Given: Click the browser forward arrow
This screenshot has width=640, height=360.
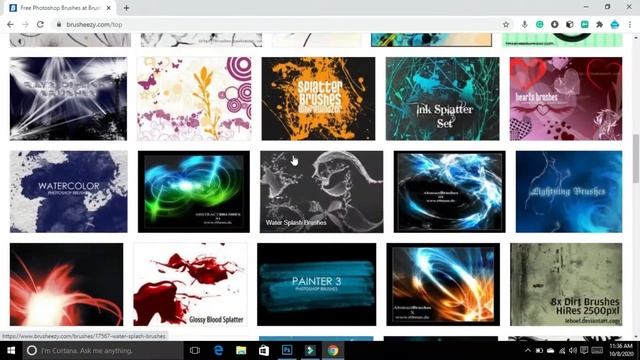Looking at the screenshot, I should point(25,24).
